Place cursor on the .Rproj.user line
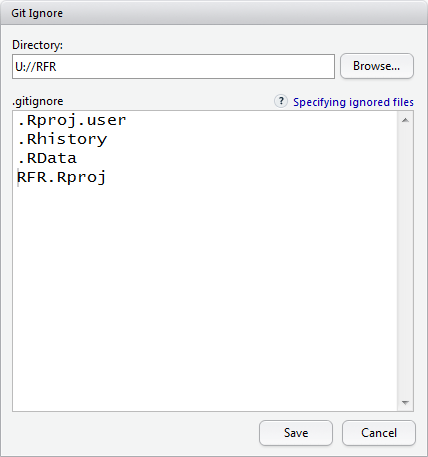The image size is (428, 457). pyautogui.click(x=72, y=120)
